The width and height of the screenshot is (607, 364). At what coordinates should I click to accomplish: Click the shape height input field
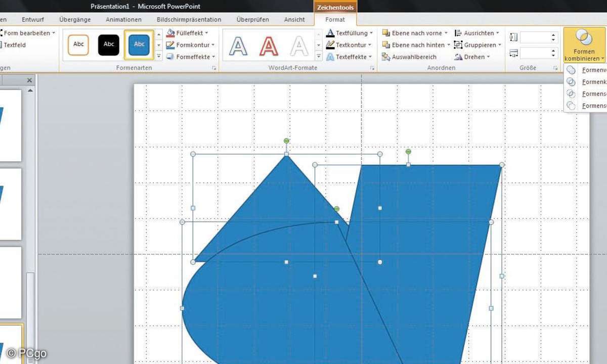tap(536, 37)
